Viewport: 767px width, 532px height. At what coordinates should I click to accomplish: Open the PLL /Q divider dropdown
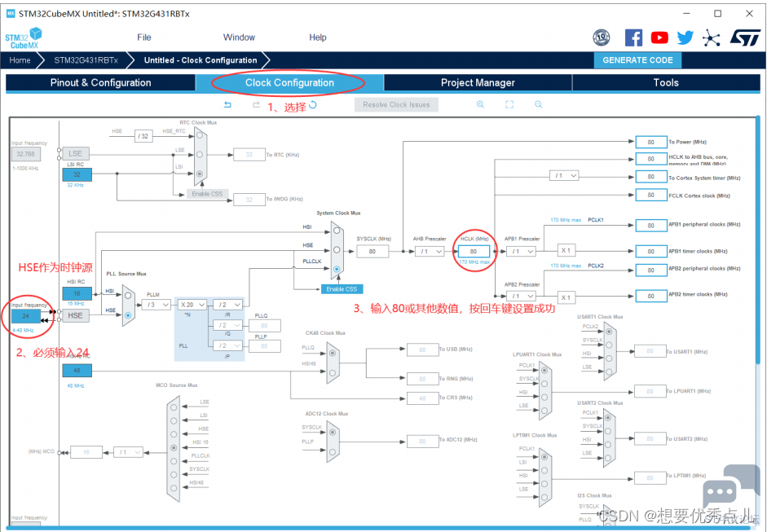(227, 325)
